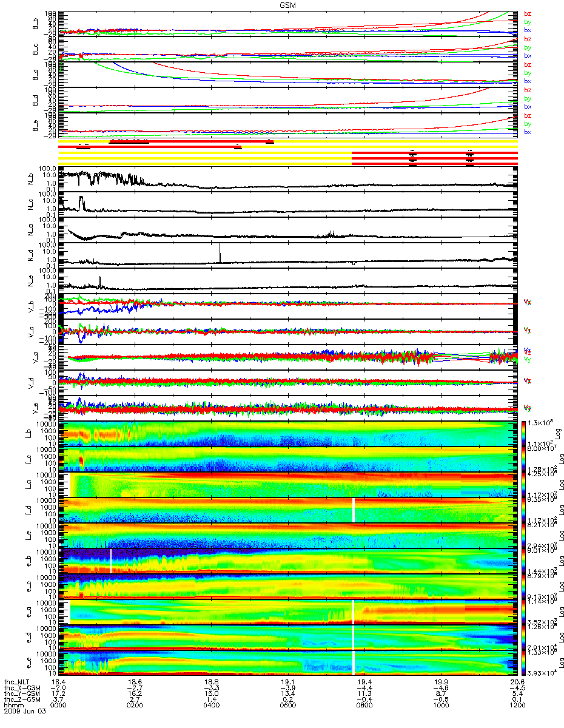
Task: Click the white data gap in e_b spectrogram
Action: pyautogui.click(x=111, y=560)
